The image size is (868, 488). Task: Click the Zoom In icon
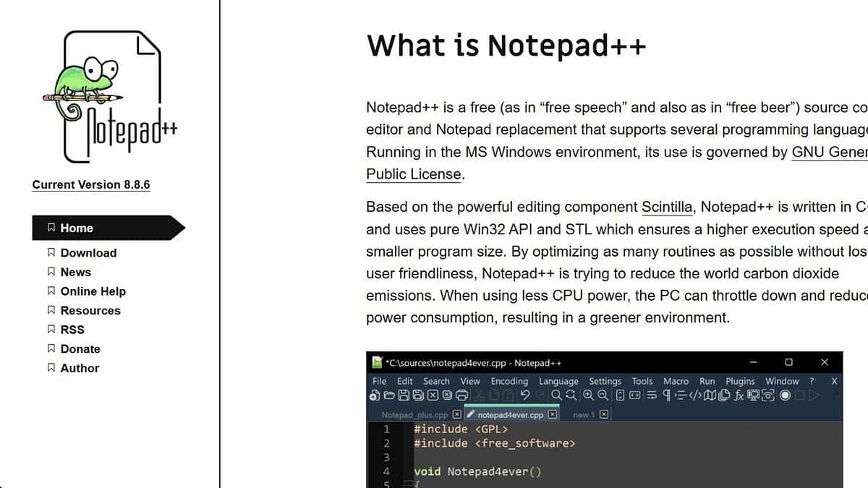pyautogui.click(x=588, y=395)
